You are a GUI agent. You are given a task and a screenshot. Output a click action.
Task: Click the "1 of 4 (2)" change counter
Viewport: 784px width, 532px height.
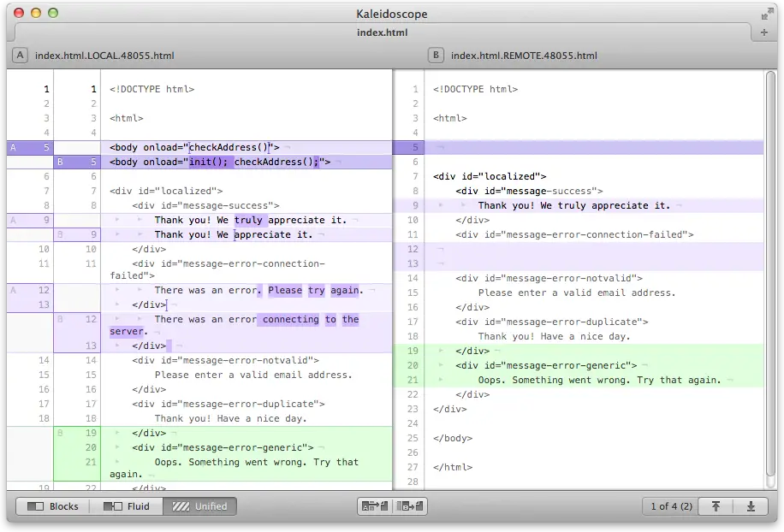tap(671, 506)
